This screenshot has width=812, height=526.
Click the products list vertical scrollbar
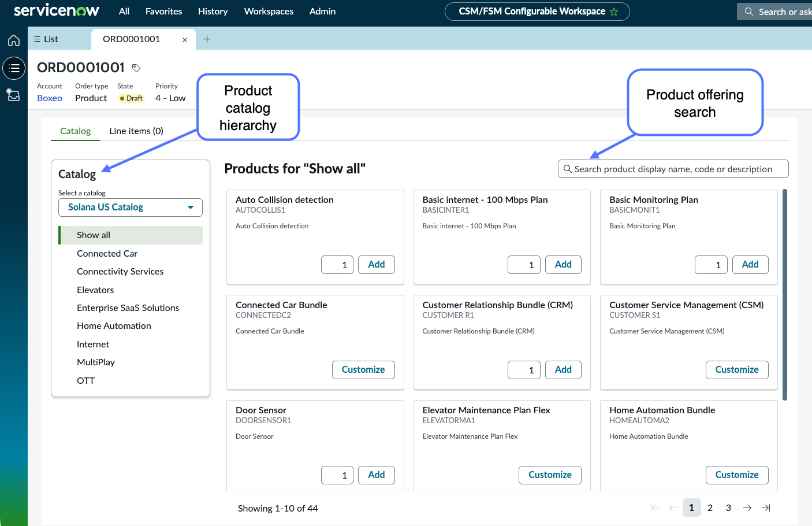tap(785, 295)
